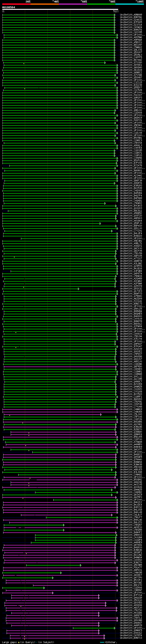Click the red 20% identity color bar
The height and width of the screenshot is (644, 146).
(16, 4)
